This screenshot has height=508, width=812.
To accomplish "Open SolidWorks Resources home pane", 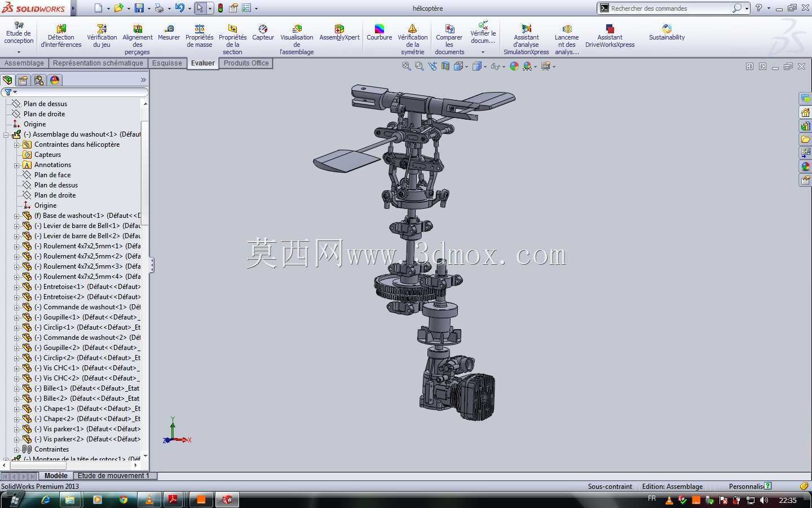I will coord(805,112).
